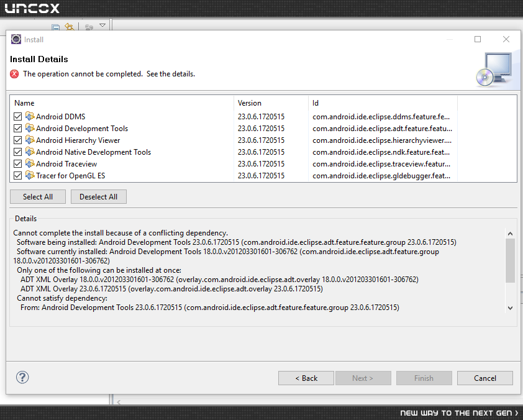Click the 'The operation cannot be completed' message
Viewport: 523px width, 420px height.
[109, 74]
